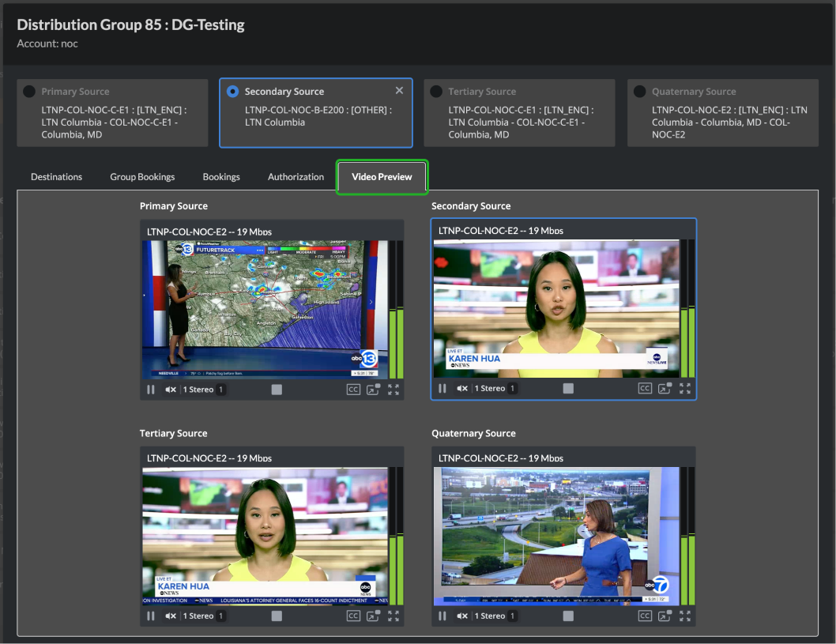Viewport: 836px width, 644px height.
Task: Select the Tertiary Source radio button
Action: 436,92
